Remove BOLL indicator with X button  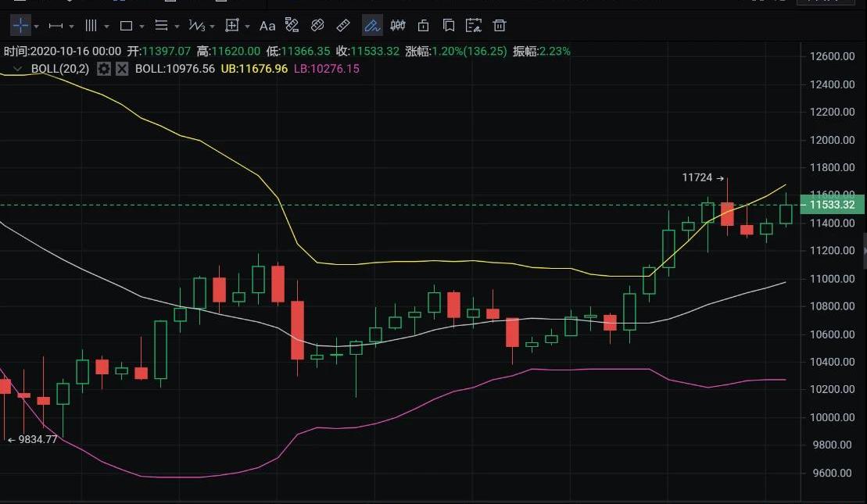coord(122,69)
